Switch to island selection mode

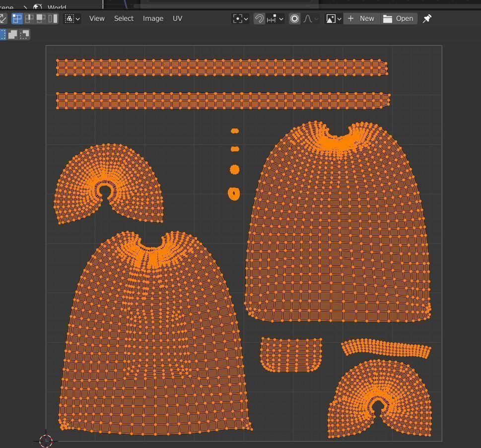click(x=53, y=19)
